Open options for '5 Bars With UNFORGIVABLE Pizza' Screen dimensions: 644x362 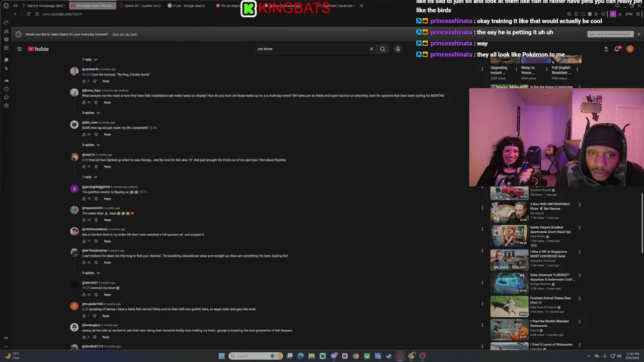pyautogui.click(x=580, y=205)
